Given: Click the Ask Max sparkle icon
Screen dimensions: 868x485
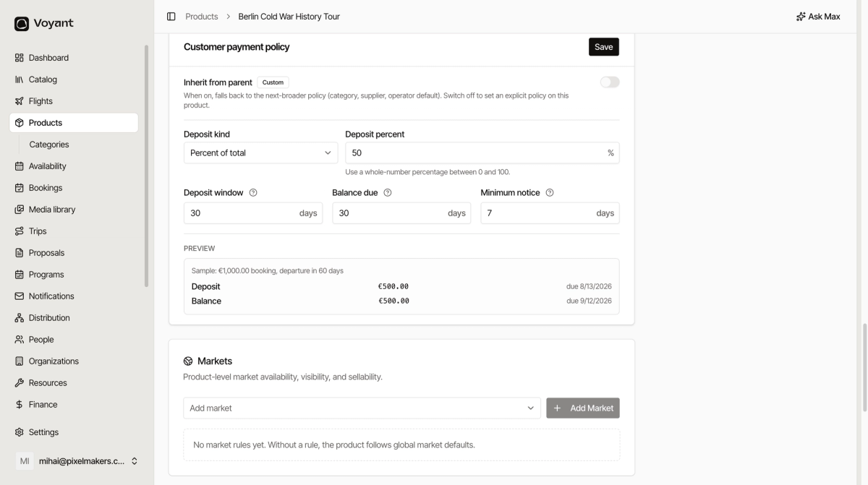Looking at the screenshot, I should click(801, 17).
